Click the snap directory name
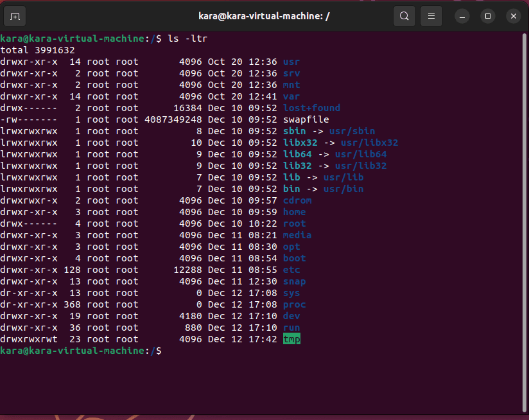529x420 pixels. [294, 281]
